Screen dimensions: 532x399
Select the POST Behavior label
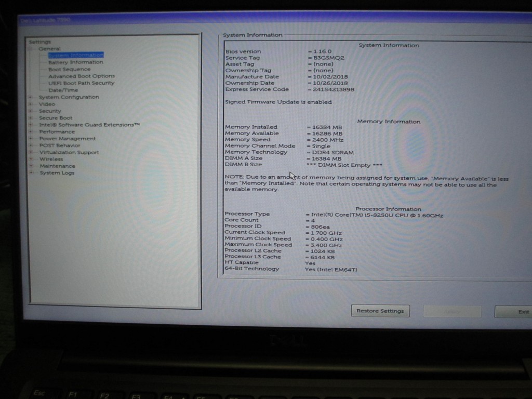tap(60, 145)
